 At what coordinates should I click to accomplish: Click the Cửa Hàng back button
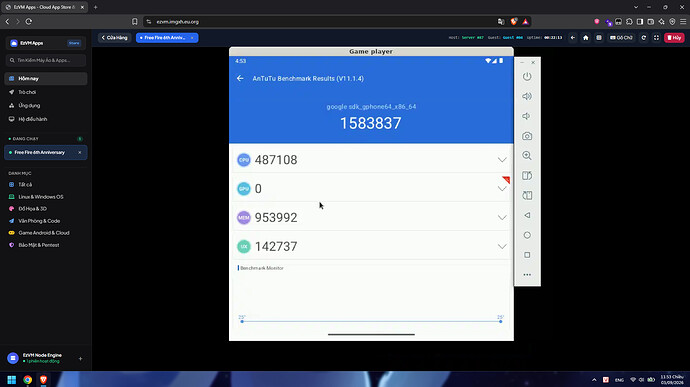tap(114, 38)
